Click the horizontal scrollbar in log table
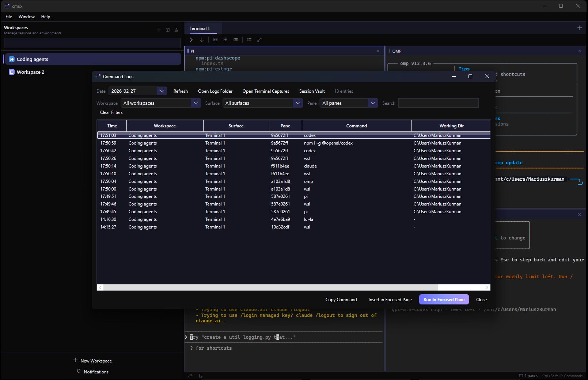 270,288
